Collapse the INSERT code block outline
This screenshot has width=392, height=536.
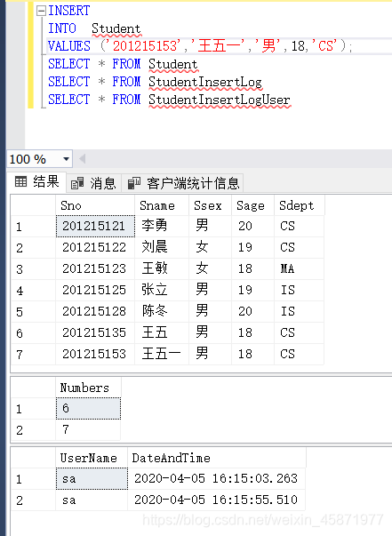coord(41,11)
